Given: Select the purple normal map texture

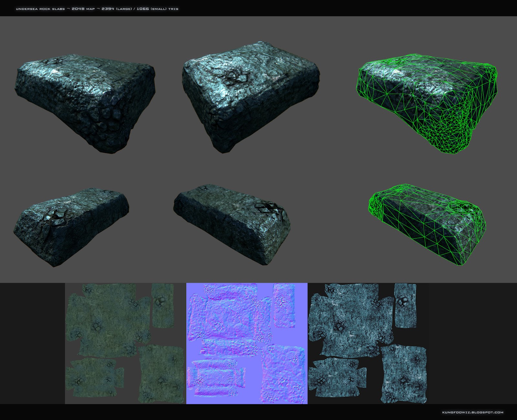Looking at the screenshot, I should 247,343.
